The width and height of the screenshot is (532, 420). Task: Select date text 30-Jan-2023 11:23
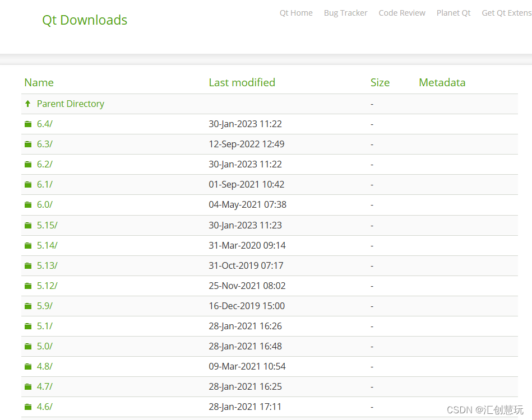tap(246, 226)
